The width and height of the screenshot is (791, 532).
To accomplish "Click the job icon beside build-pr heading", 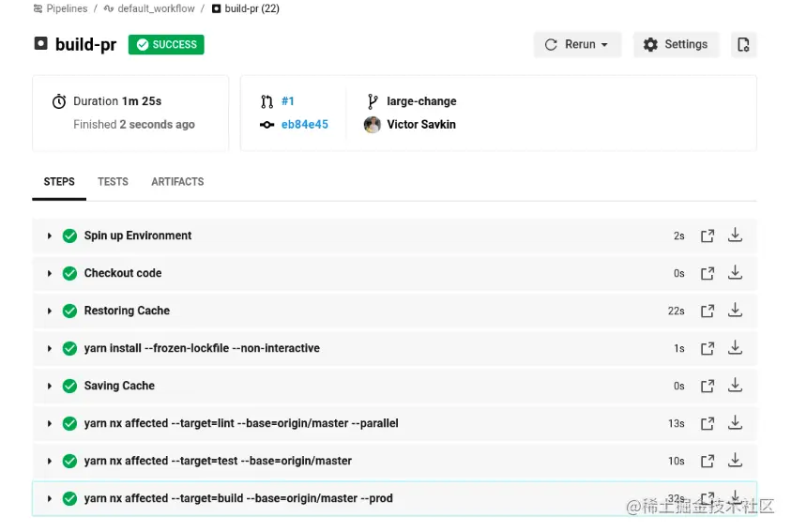I will coord(41,43).
